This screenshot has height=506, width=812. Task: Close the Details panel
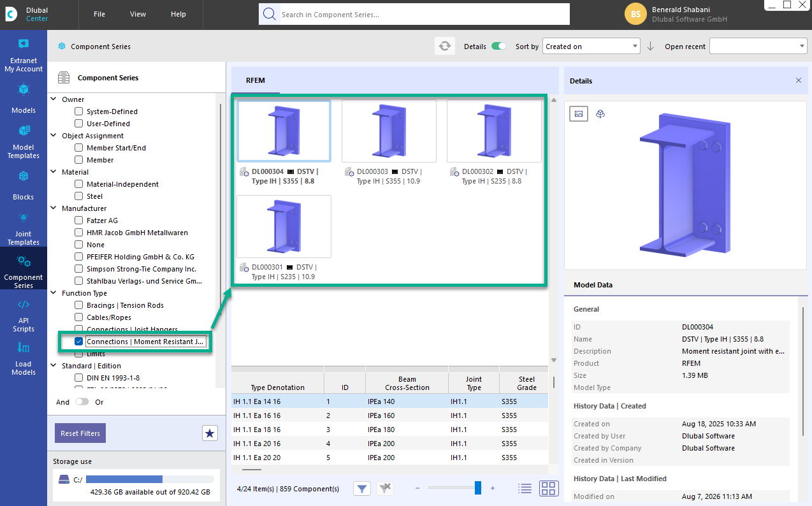tap(799, 81)
